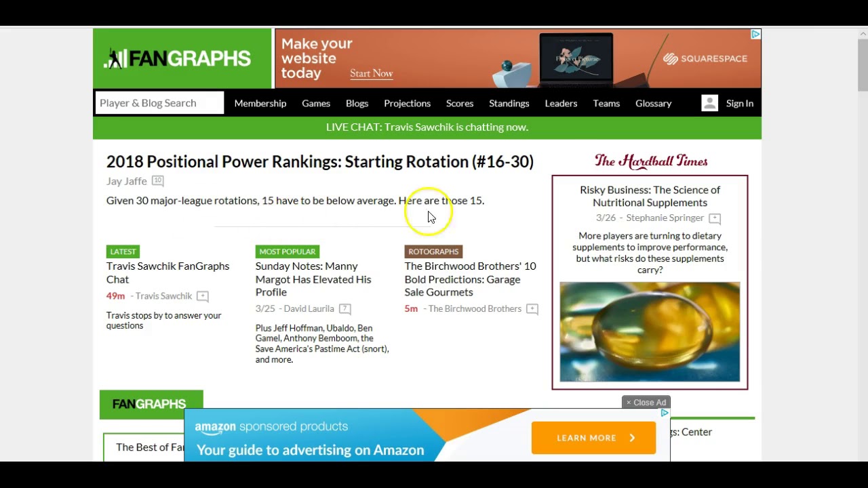Image resolution: width=868 pixels, height=488 pixels.
Task: Click the supplement capsules article thumbnail
Action: (650, 332)
